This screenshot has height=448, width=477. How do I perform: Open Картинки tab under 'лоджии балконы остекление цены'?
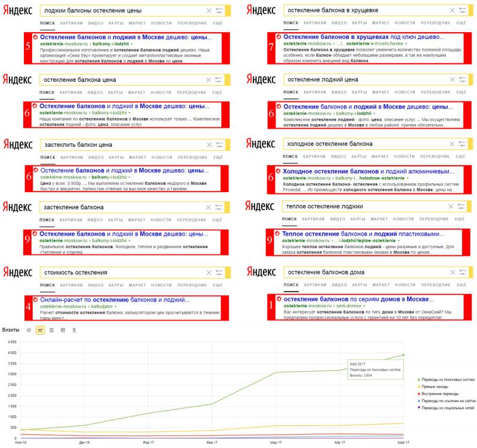click(72, 23)
